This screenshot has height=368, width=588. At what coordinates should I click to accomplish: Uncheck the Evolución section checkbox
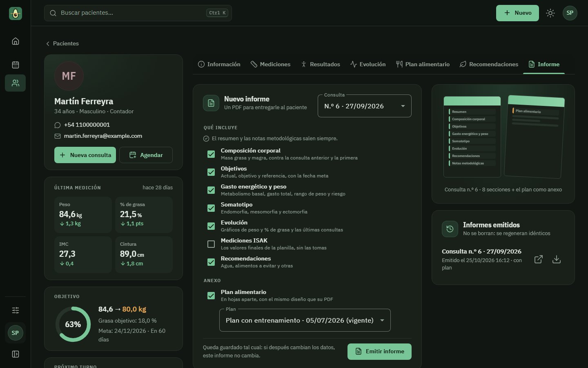pos(211,226)
